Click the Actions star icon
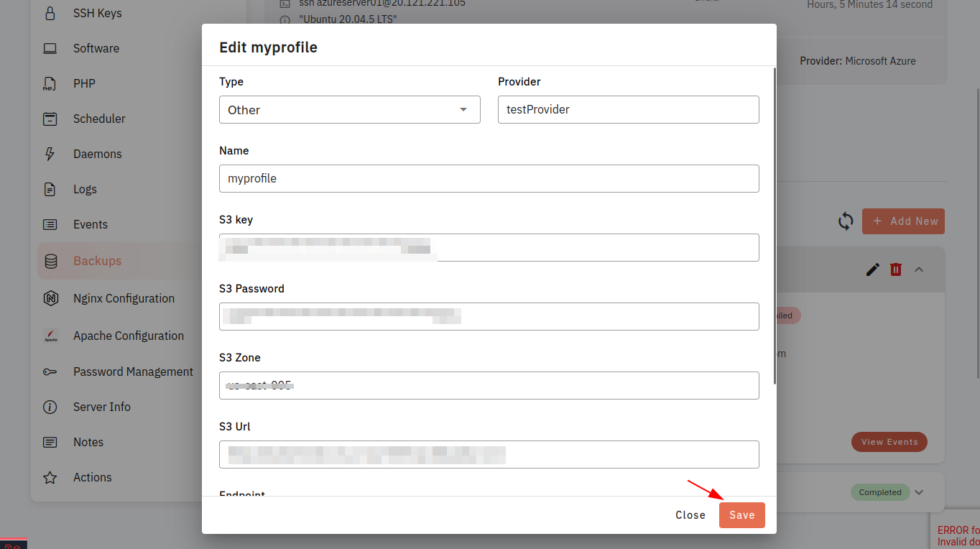The image size is (980, 549). coord(50,477)
